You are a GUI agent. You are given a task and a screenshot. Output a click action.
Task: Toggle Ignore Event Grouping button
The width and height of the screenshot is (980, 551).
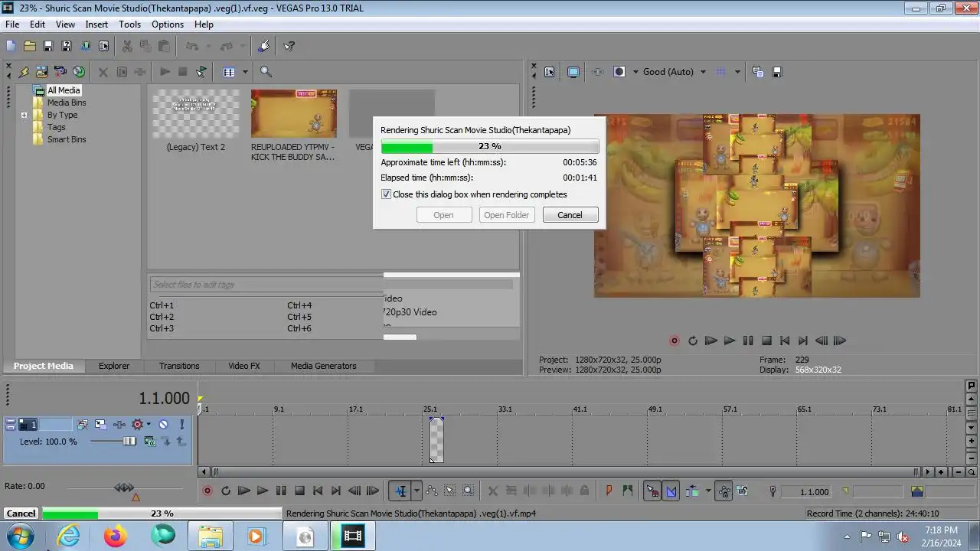743,491
